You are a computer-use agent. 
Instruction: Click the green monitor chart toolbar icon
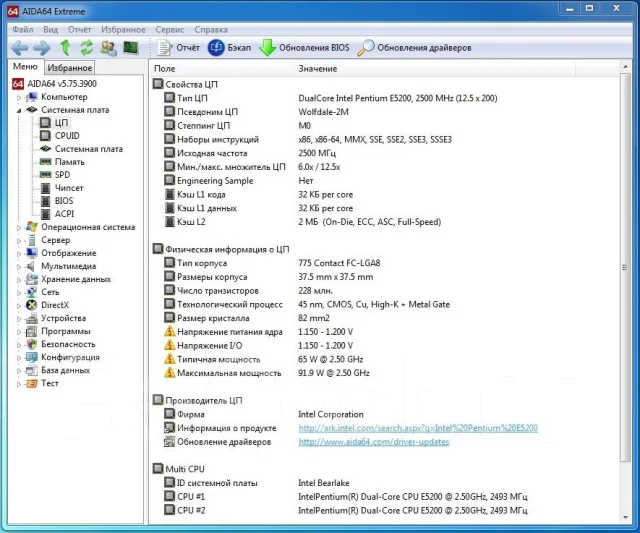click(x=131, y=48)
